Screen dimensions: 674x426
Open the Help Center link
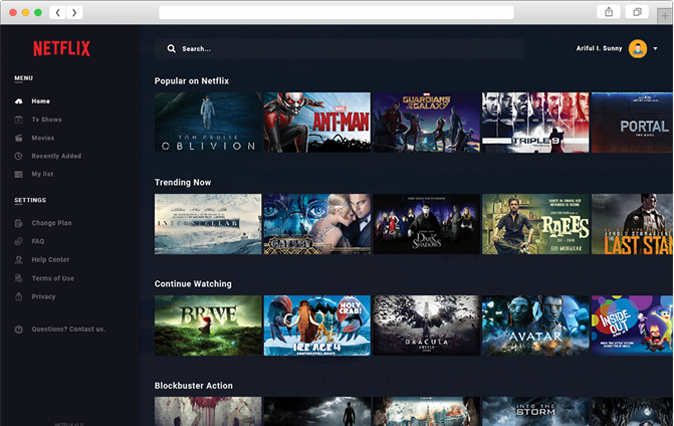click(50, 260)
